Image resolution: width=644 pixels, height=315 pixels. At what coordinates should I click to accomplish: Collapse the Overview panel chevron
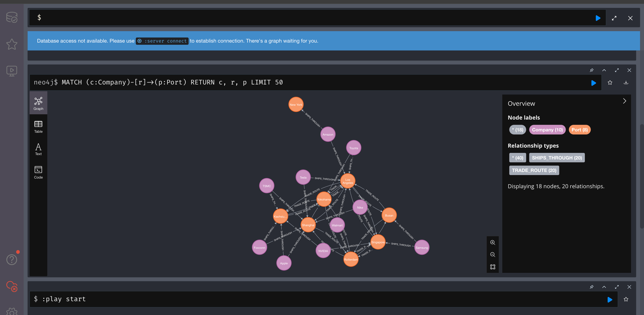click(625, 101)
